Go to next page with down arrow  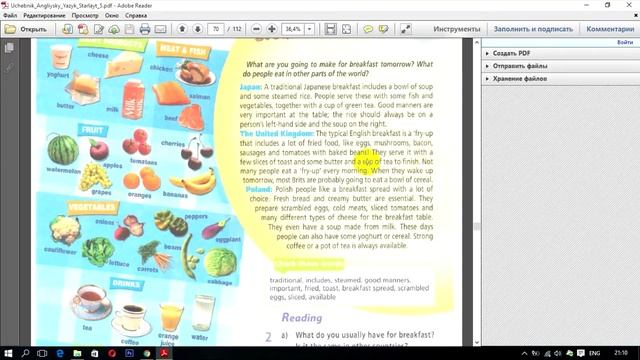(x=198, y=29)
